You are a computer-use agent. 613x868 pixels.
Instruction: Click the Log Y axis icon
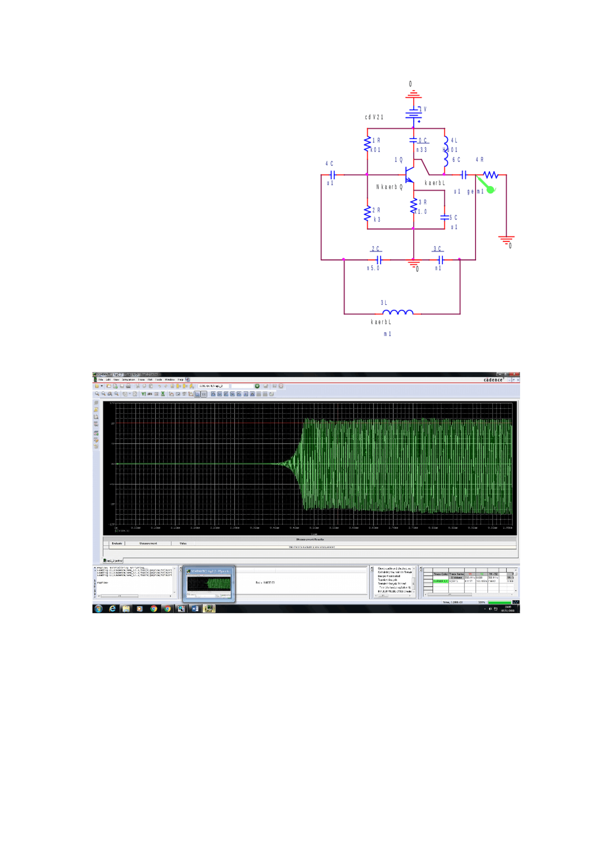tap(144, 394)
